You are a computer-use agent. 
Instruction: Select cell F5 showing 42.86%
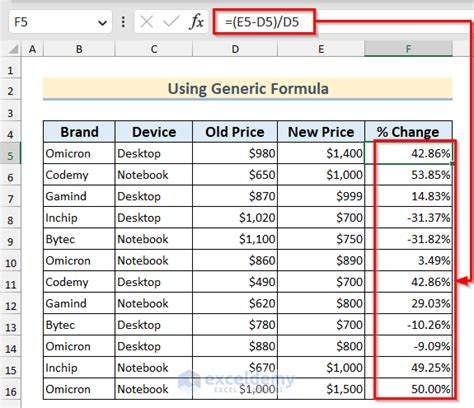click(x=408, y=153)
